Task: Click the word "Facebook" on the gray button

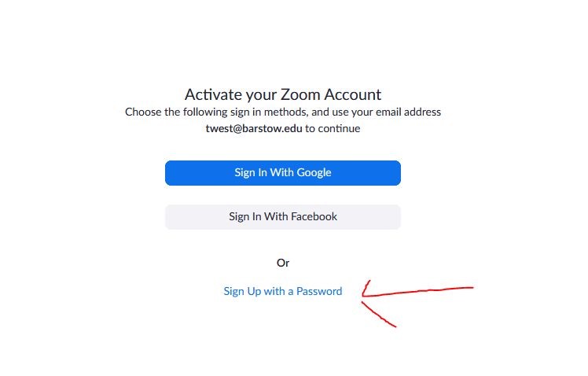Action: pos(312,216)
